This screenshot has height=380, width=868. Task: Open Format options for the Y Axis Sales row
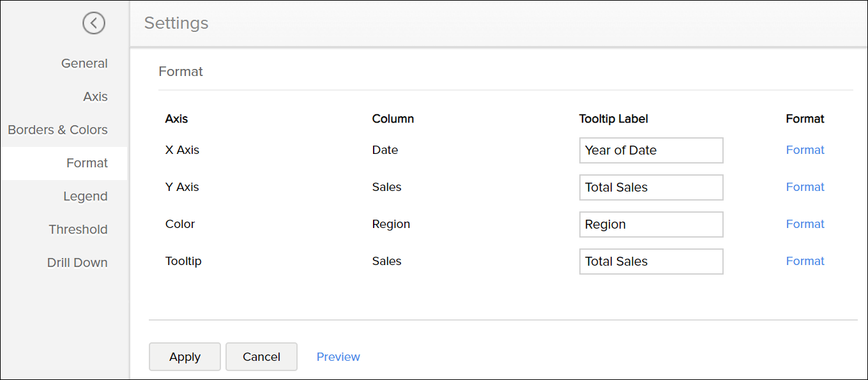tap(805, 186)
